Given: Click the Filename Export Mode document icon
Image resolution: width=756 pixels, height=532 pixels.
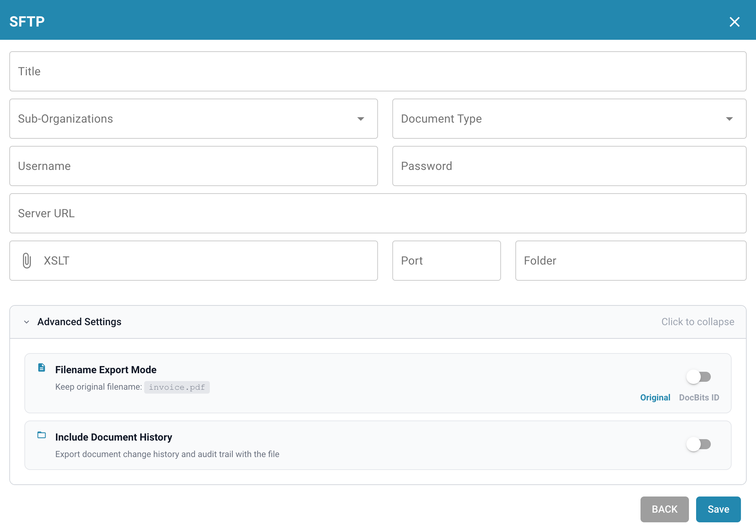Looking at the screenshot, I should click(42, 368).
